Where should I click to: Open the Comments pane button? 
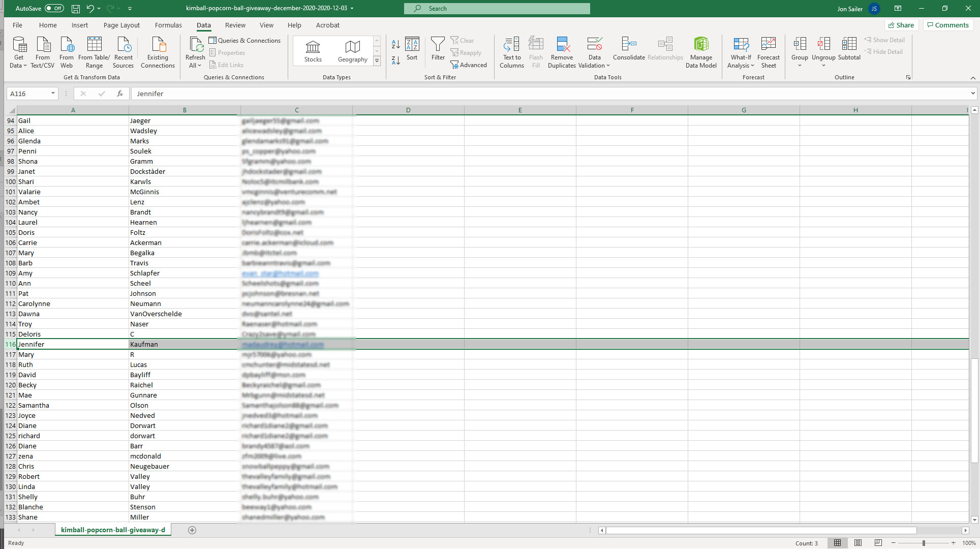point(948,25)
